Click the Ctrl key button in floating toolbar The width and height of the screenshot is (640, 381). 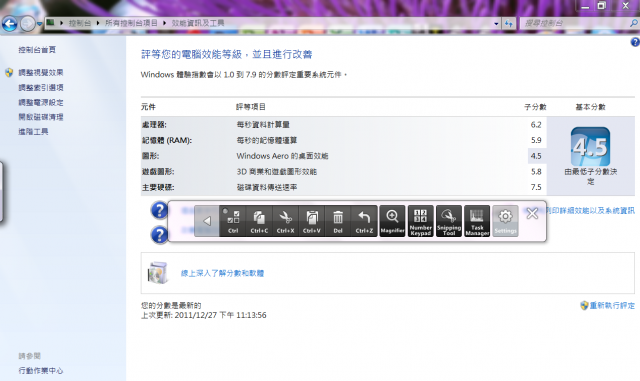pyautogui.click(x=233, y=221)
